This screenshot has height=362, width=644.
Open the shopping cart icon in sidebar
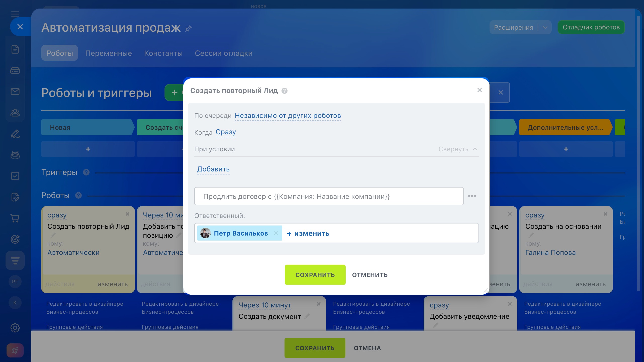15,218
